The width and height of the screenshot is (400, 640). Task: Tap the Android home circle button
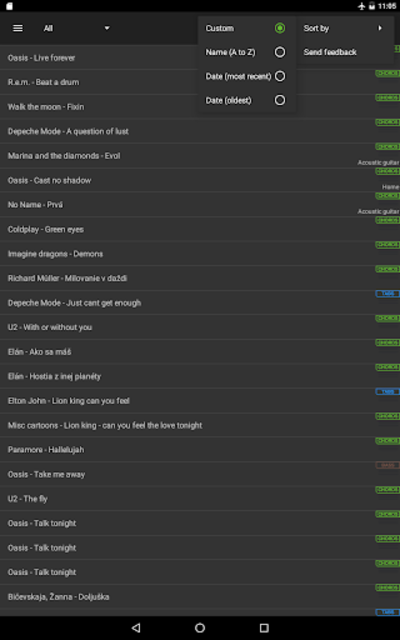pos(200,627)
